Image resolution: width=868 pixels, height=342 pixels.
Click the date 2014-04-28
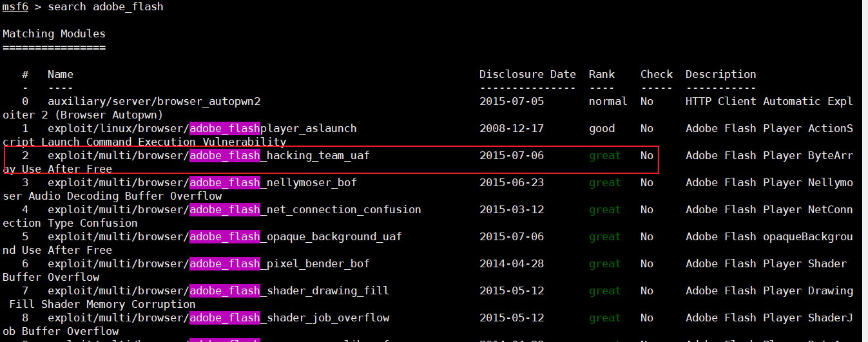click(x=512, y=263)
